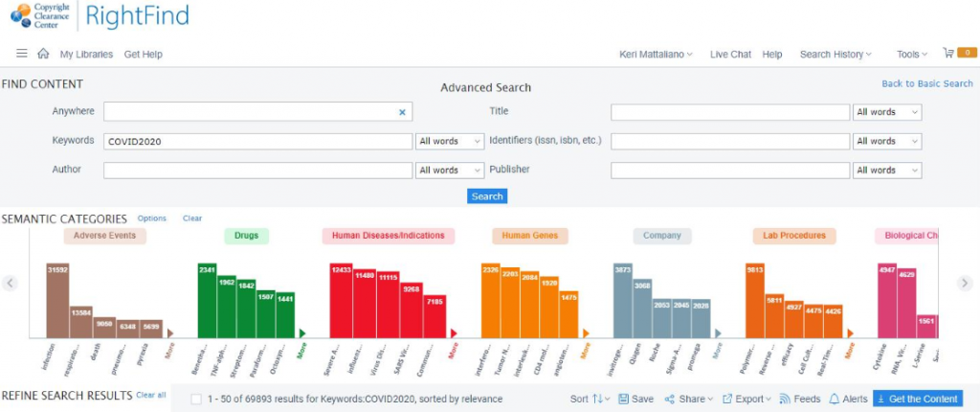
Task: Change the Sort order
Action: tap(590, 399)
